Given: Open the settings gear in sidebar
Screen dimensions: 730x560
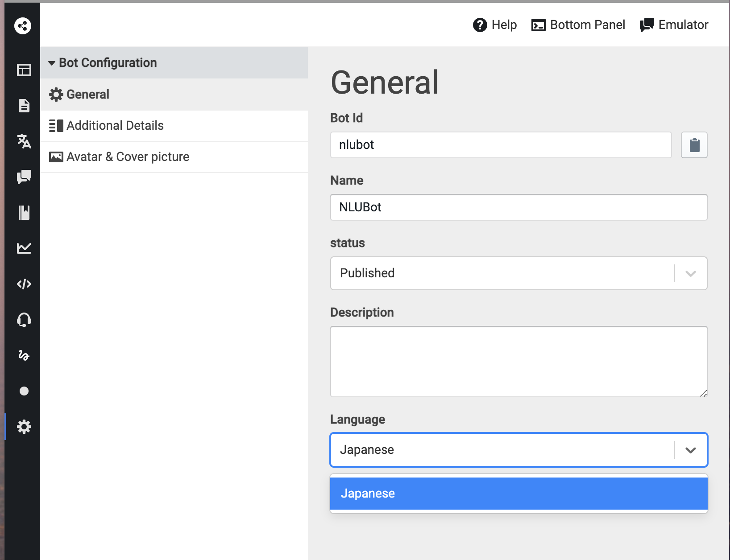Looking at the screenshot, I should pos(24,427).
